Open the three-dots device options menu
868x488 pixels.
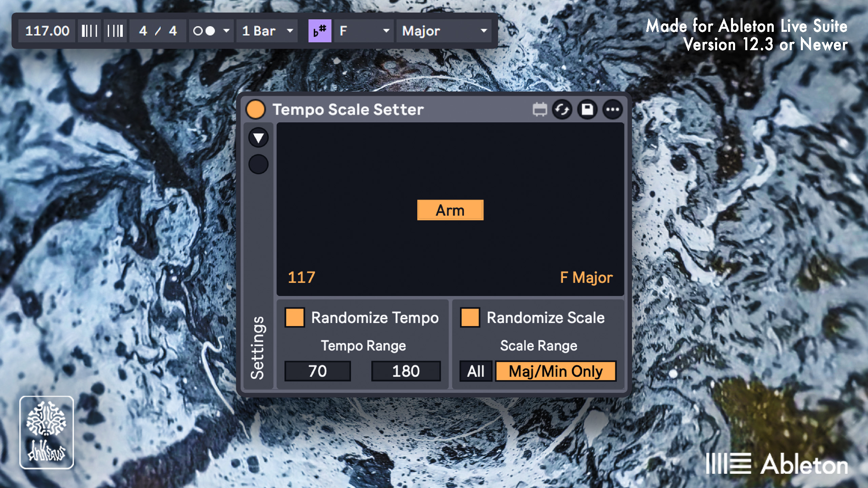click(x=612, y=109)
